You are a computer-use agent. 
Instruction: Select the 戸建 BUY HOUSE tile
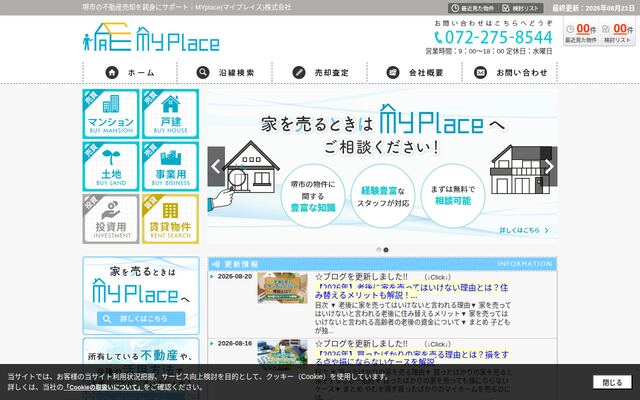tap(171, 114)
